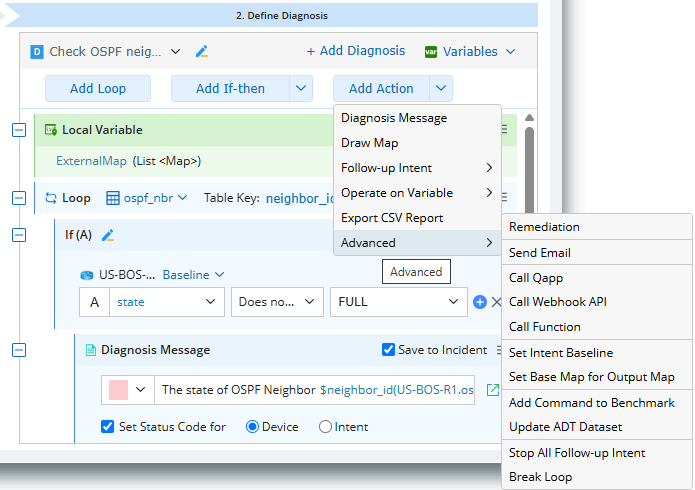Remove the condition row with the X icon
Screen dimensions: 695x490
[496, 301]
